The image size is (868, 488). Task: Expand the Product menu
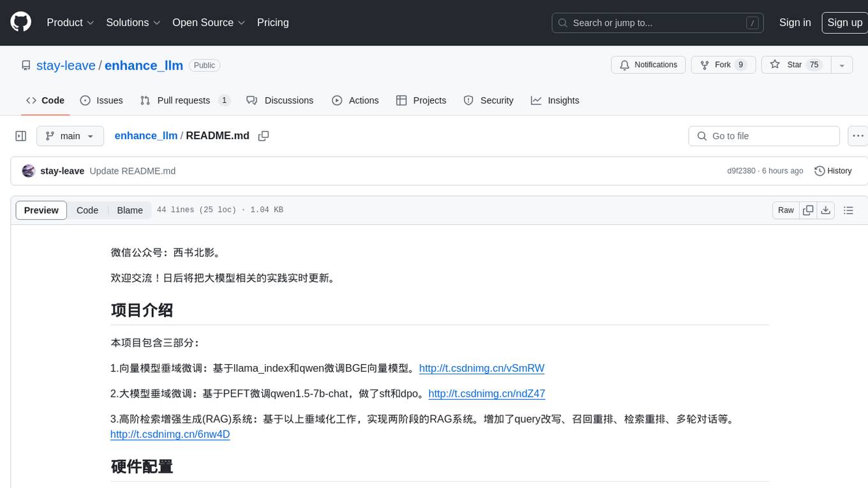tap(70, 22)
